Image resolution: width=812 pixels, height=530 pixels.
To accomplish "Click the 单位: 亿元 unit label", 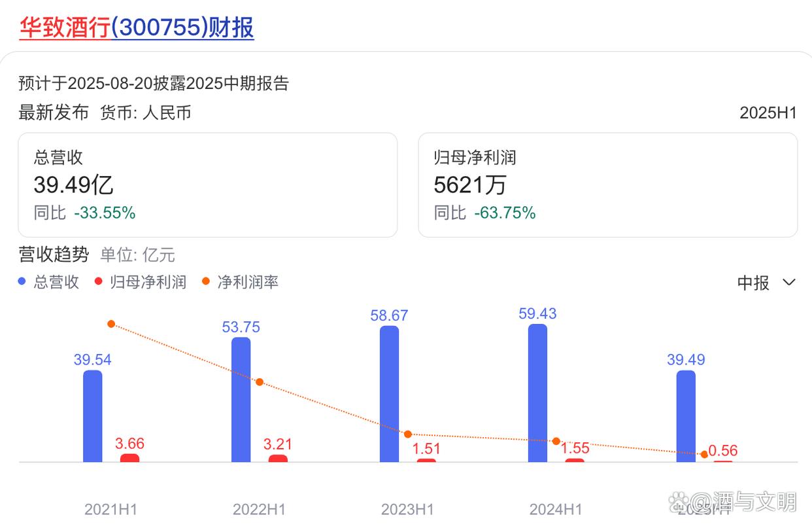I will click(x=138, y=255).
